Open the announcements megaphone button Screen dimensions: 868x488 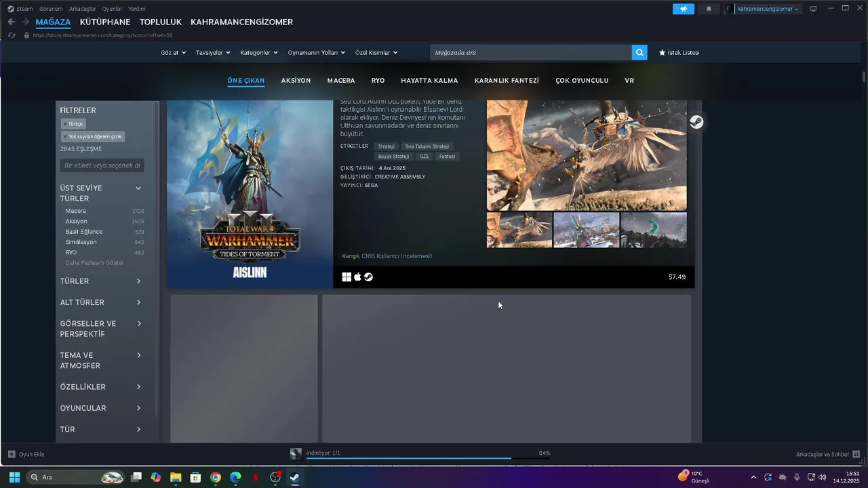684,9
